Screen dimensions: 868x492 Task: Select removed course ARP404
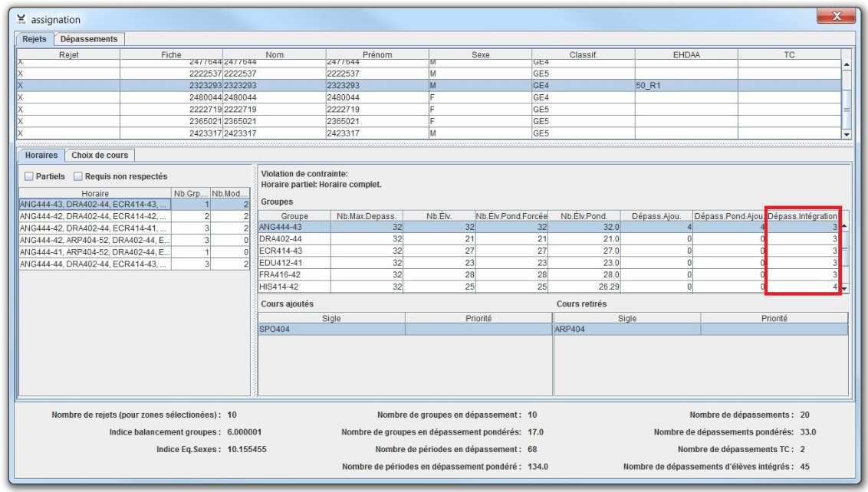pos(701,330)
